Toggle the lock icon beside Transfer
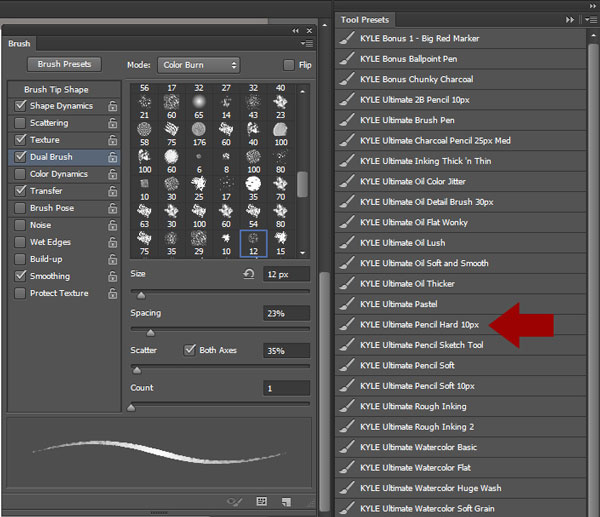600x517 pixels. [112, 191]
